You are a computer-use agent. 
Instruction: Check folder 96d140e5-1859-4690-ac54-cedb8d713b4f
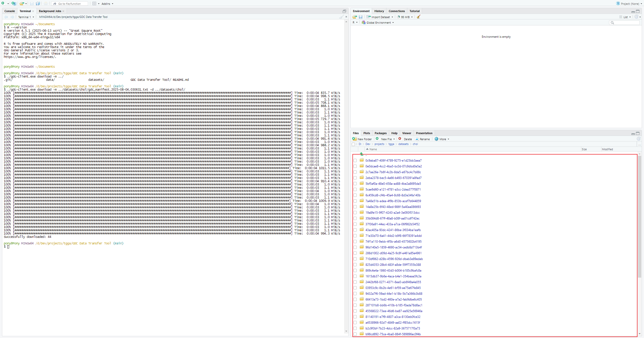355,247
